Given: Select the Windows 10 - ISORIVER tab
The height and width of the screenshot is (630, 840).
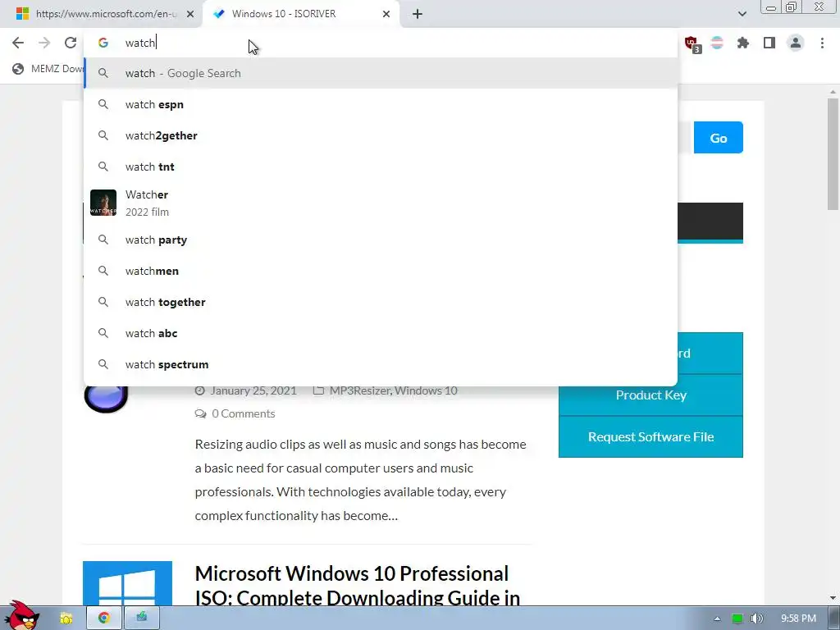Looking at the screenshot, I should 302,14.
